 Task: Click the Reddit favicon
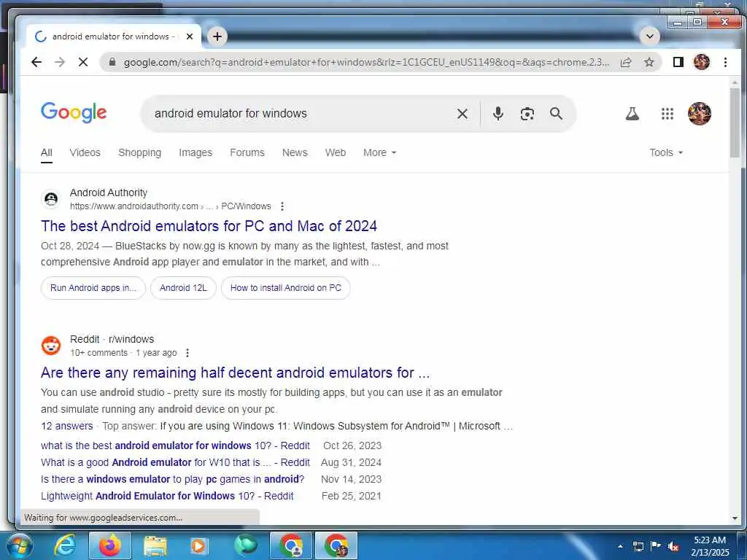[x=51, y=345]
